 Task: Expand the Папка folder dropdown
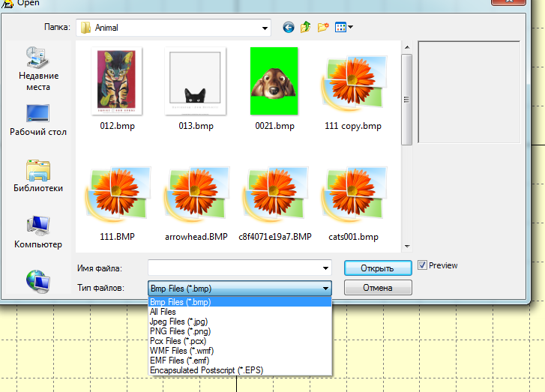pos(265,28)
